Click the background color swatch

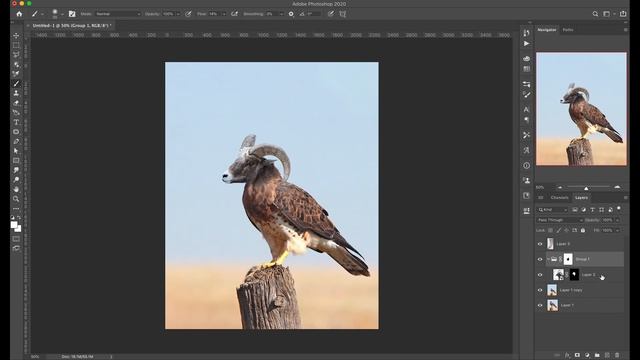[x=19, y=229]
